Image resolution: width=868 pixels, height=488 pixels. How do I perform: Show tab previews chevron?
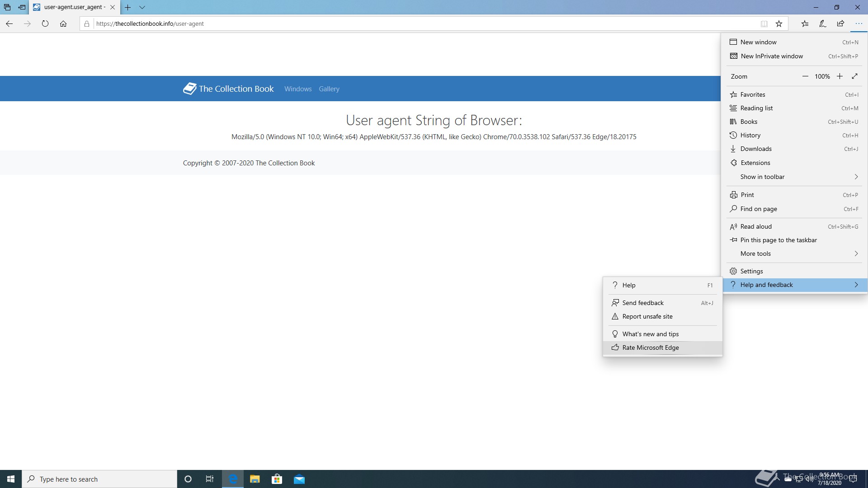142,7
